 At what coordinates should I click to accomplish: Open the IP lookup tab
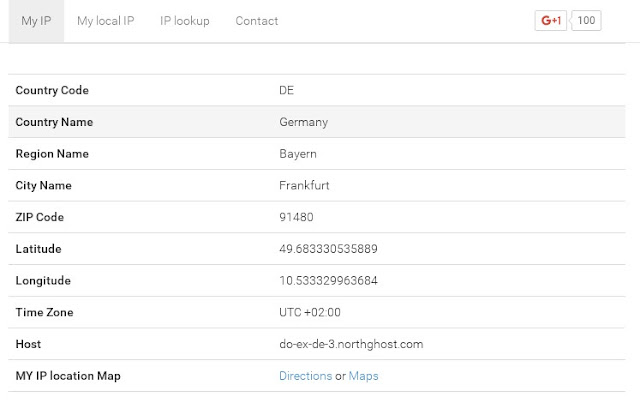point(184,21)
